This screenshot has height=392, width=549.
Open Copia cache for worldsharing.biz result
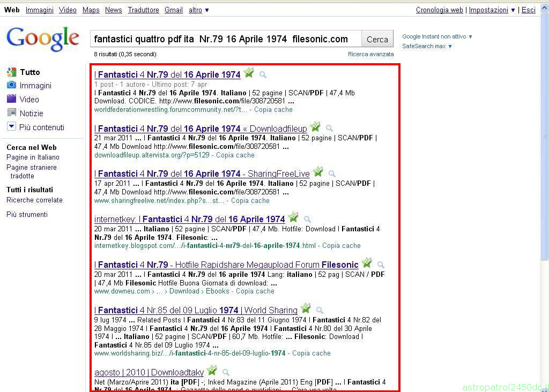(311, 353)
